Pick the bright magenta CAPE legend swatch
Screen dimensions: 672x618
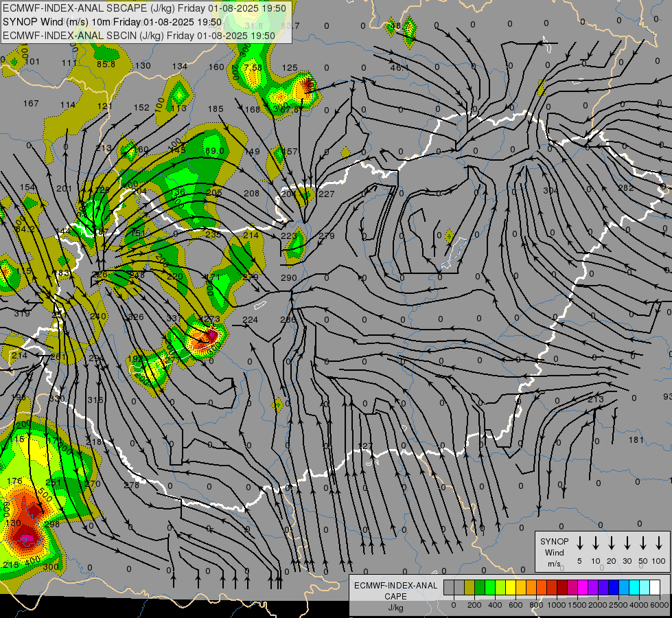tap(583, 588)
